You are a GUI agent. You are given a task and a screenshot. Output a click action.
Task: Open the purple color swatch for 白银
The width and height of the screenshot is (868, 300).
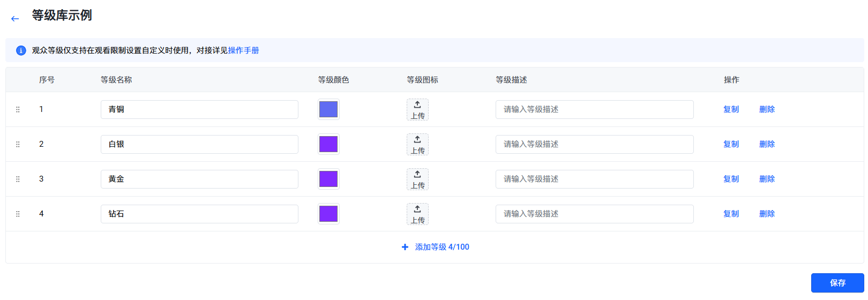click(x=328, y=144)
